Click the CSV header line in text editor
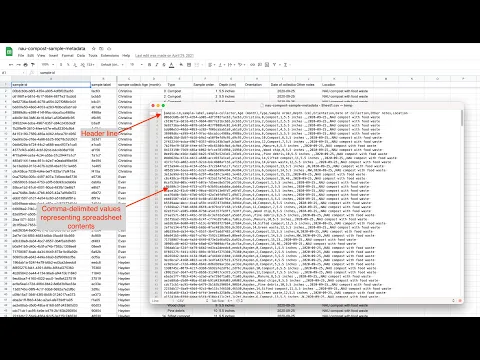Viewport: 480px width, 360px height. (286, 113)
